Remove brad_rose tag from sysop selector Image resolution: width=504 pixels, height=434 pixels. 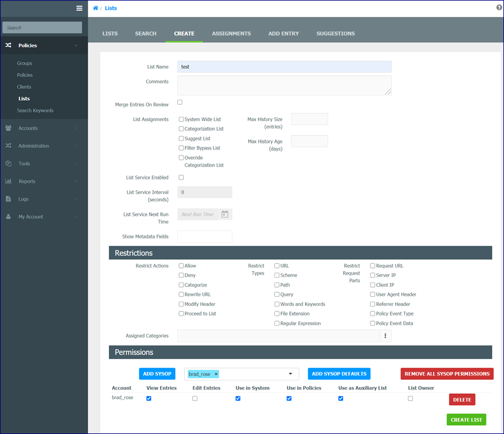pyautogui.click(x=216, y=374)
